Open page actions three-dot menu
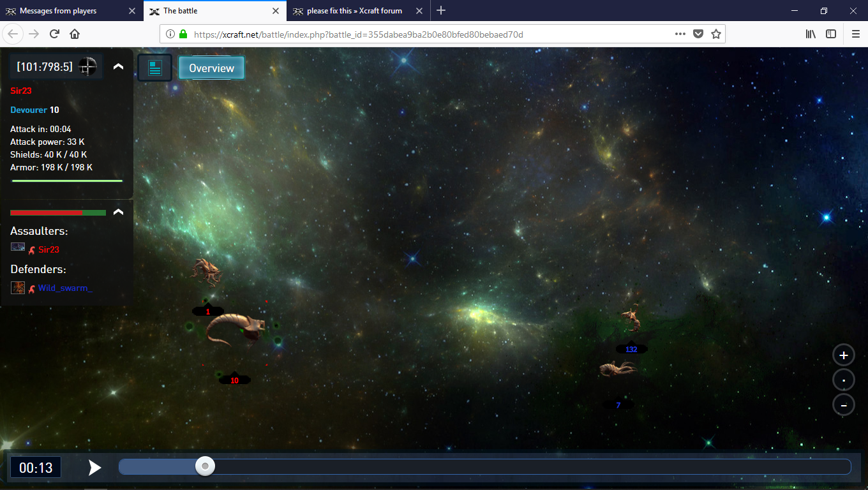The height and width of the screenshot is (490, 868). click(680, 34)
